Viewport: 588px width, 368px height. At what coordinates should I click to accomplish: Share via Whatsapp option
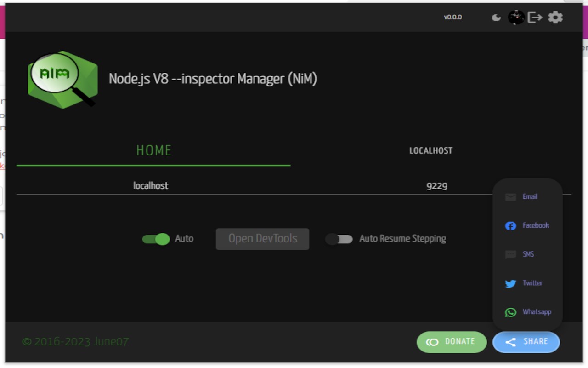[x=527, y=312]
